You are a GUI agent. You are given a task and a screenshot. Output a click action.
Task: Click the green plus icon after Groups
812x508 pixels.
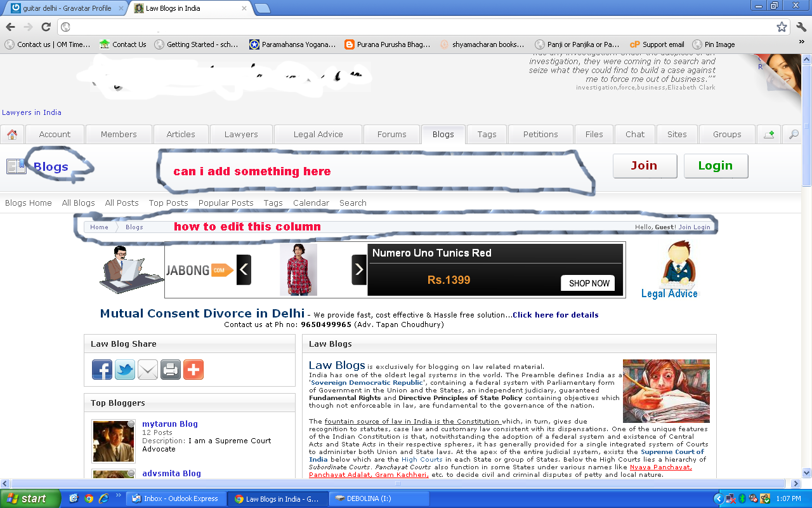[769, 134]
